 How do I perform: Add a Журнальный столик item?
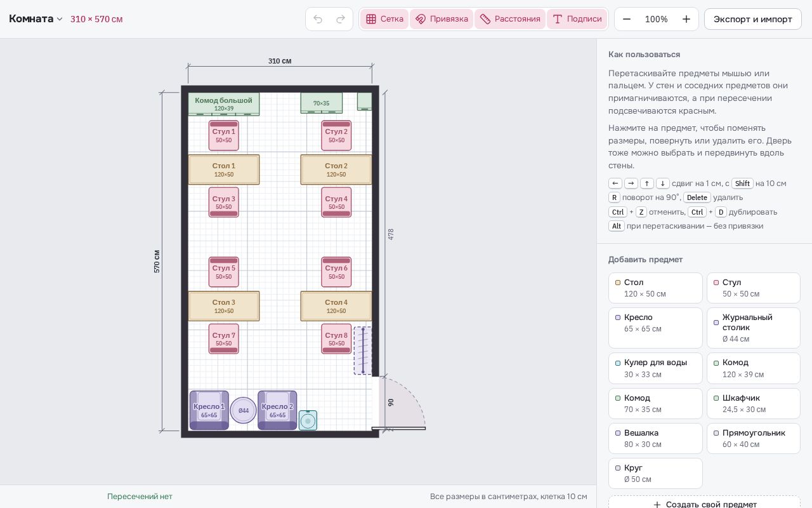tap(754, 328)
